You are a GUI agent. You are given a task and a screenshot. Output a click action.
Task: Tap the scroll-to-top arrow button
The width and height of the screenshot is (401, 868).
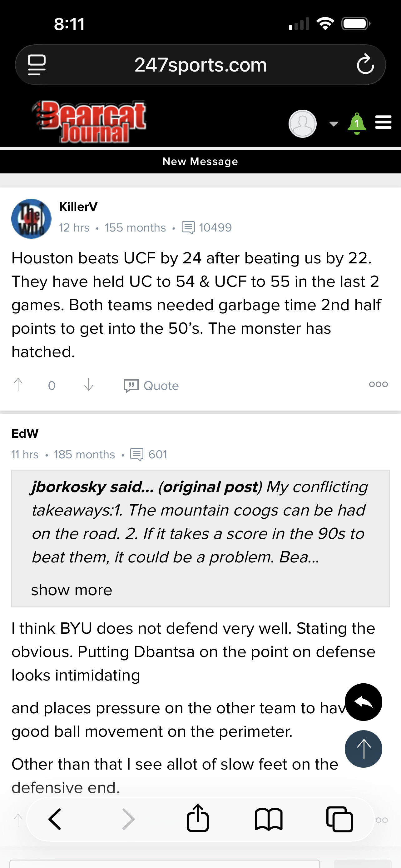(x=363, y=749)
